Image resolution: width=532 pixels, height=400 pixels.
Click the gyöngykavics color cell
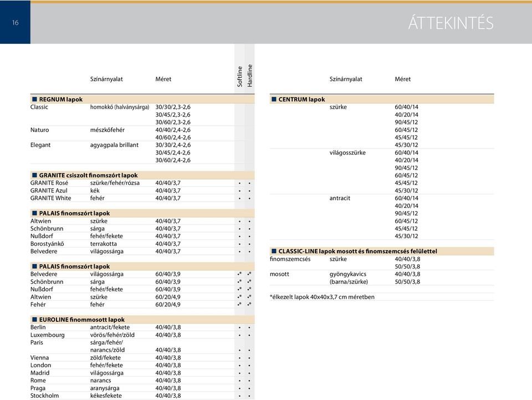pyautogui.click(x=348, y=274)
